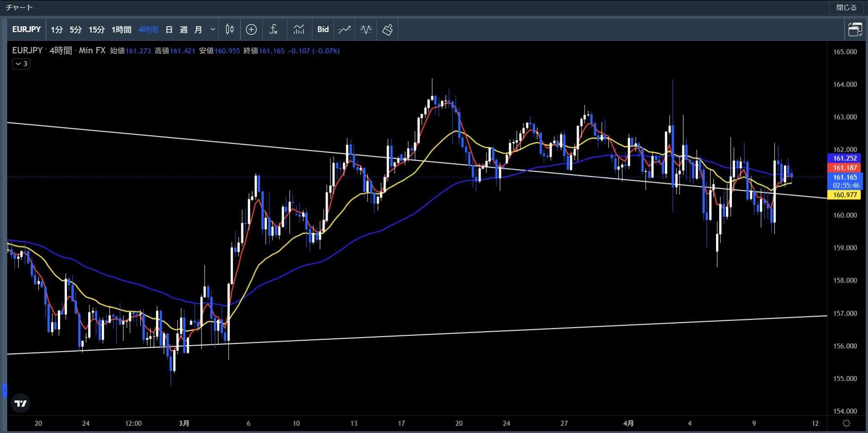Expand the left side panel handle
Viewport: 868px width, 433px height.
coord(5,390)
